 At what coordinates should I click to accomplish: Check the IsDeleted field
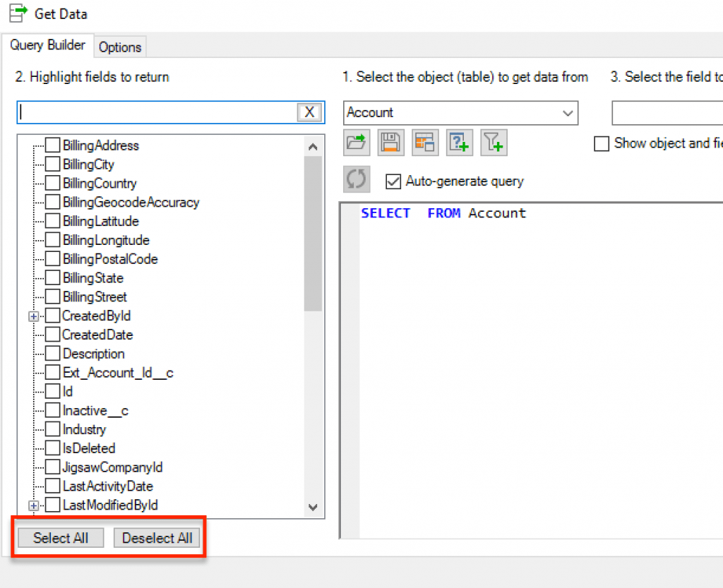[52, 448]
